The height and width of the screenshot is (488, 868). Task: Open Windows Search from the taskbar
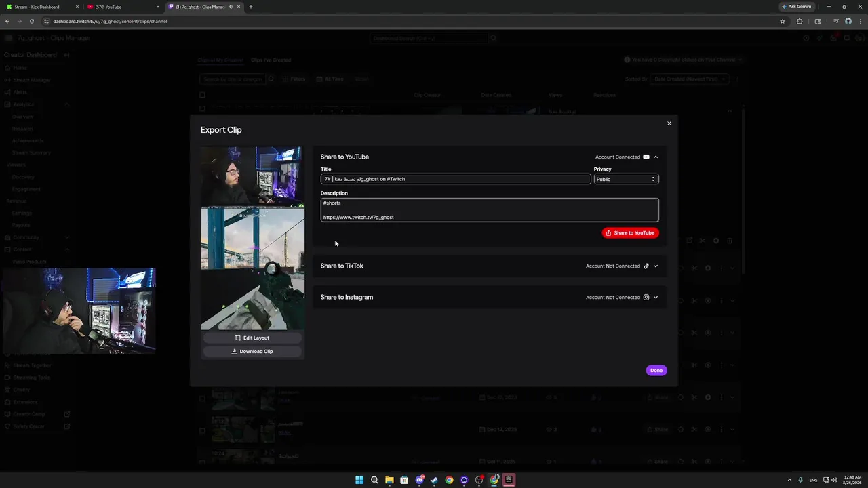(x=374, y=480)
